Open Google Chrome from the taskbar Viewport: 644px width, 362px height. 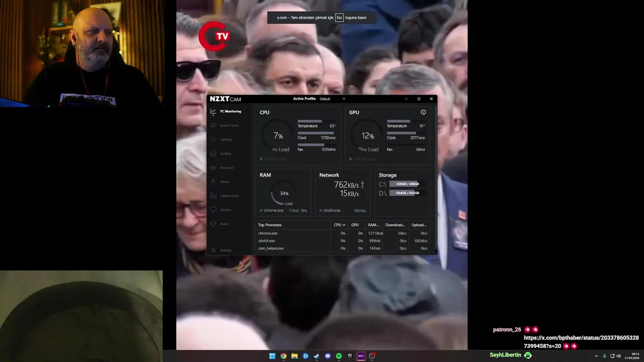click(x=283, y=356)
